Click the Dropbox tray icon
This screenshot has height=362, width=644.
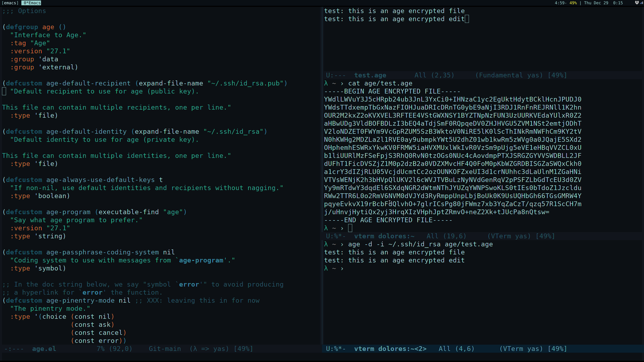[x=637, y=3]
